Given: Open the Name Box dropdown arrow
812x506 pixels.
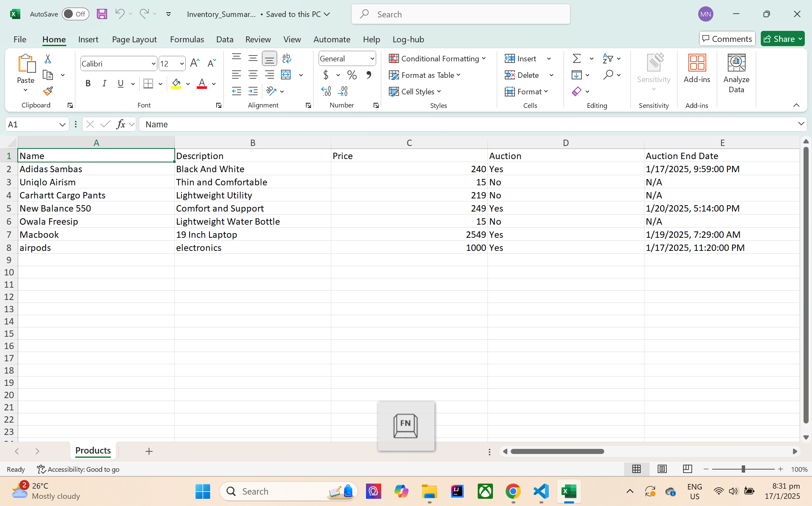Looking at the screenshot, I should (x=62, y=124).
